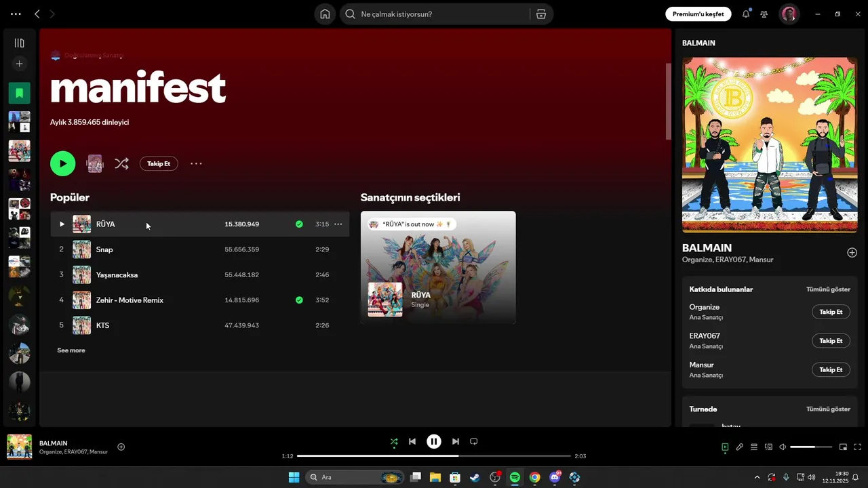The width and height of the screenshot is (868, 488).
Task: Go to the Home icon
Action: pyautogui.click(x=325, y=14)
